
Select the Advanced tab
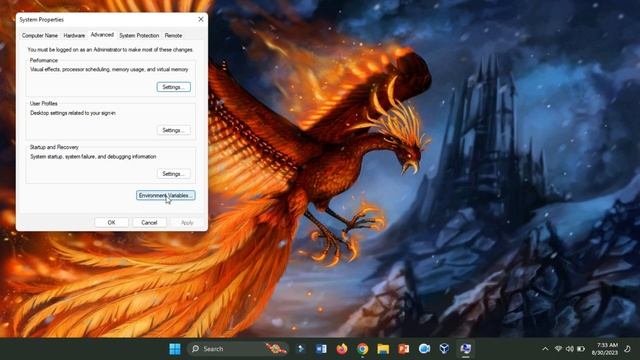pos(102,35)
